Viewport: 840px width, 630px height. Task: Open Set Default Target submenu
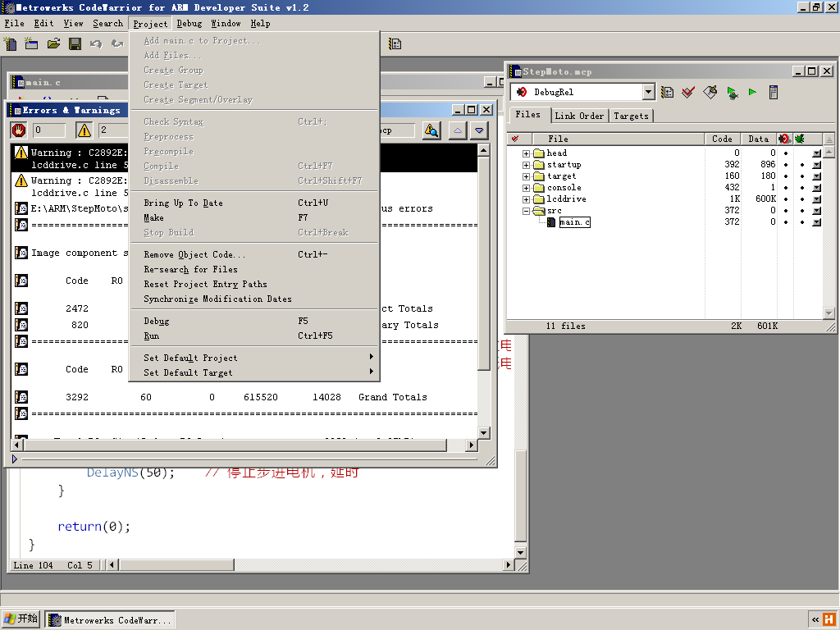(254, 372)
